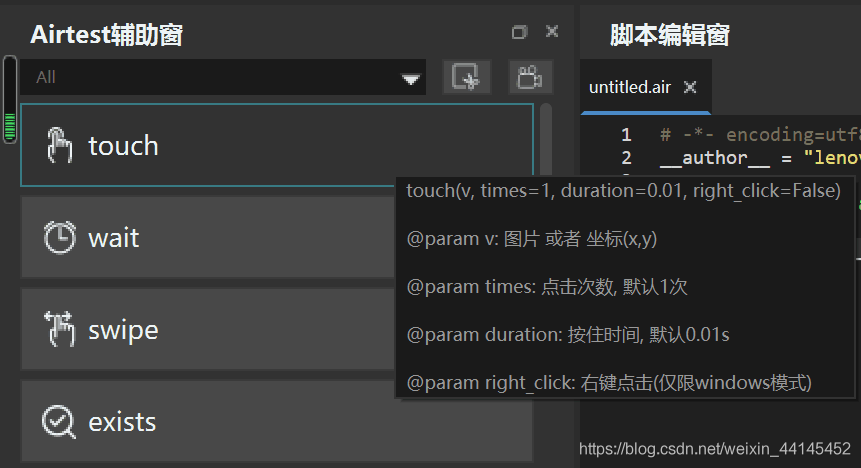Click the wait clock icon
The width and height of the screenshot is (861, 468).
click(59, 237)
